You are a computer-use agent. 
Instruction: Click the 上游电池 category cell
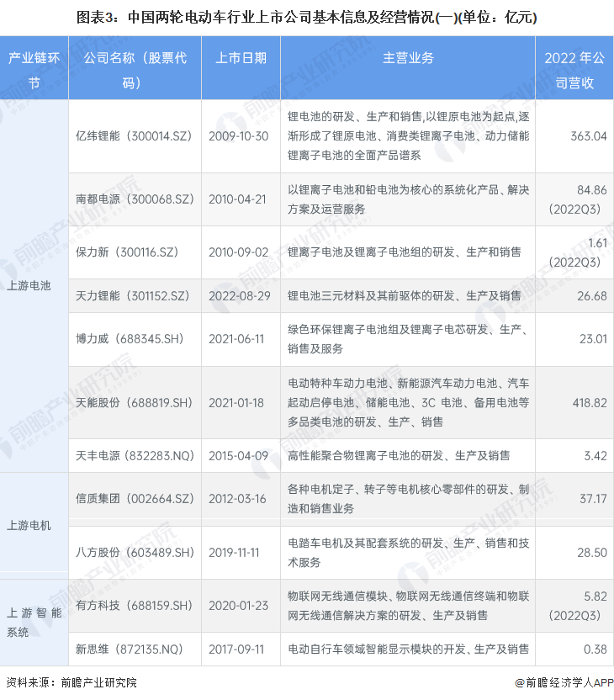click(29, 285)
